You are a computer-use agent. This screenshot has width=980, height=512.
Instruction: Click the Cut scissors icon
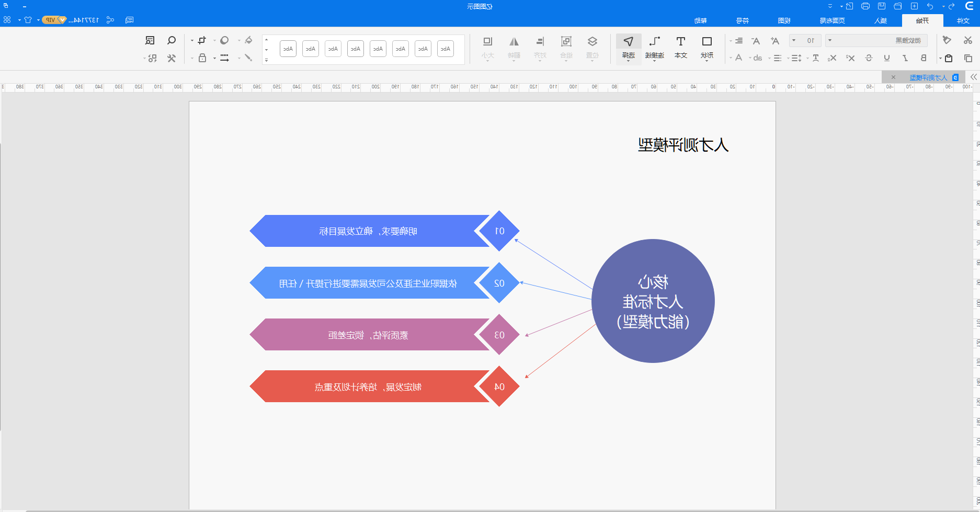[968, 40]
